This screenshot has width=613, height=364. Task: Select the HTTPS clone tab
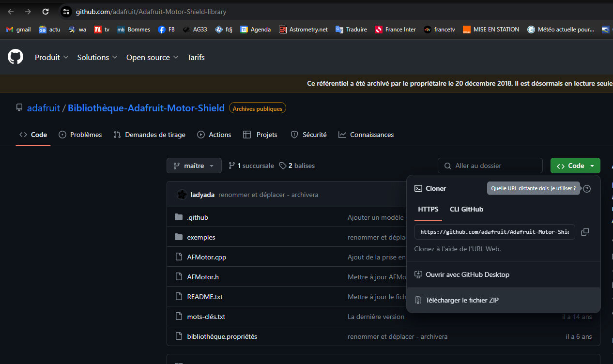pyautogui.click(x=428, y=209)
